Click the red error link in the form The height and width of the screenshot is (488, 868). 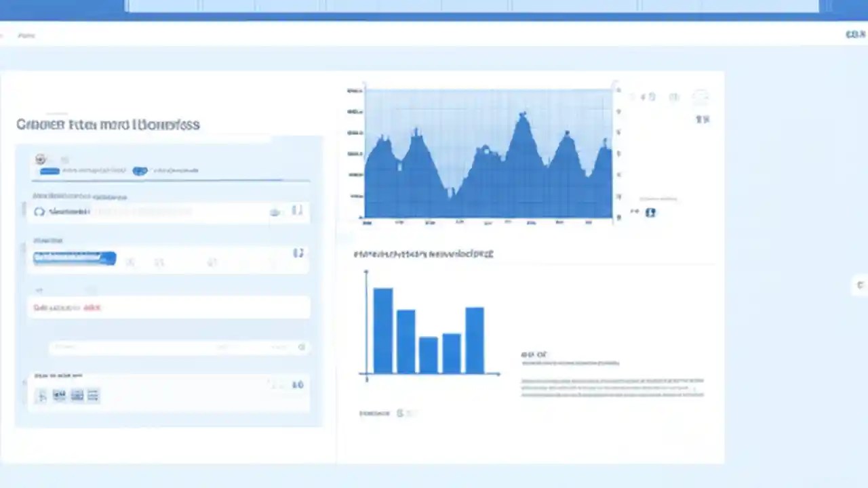pyautogui.click(x=92, y=307)
